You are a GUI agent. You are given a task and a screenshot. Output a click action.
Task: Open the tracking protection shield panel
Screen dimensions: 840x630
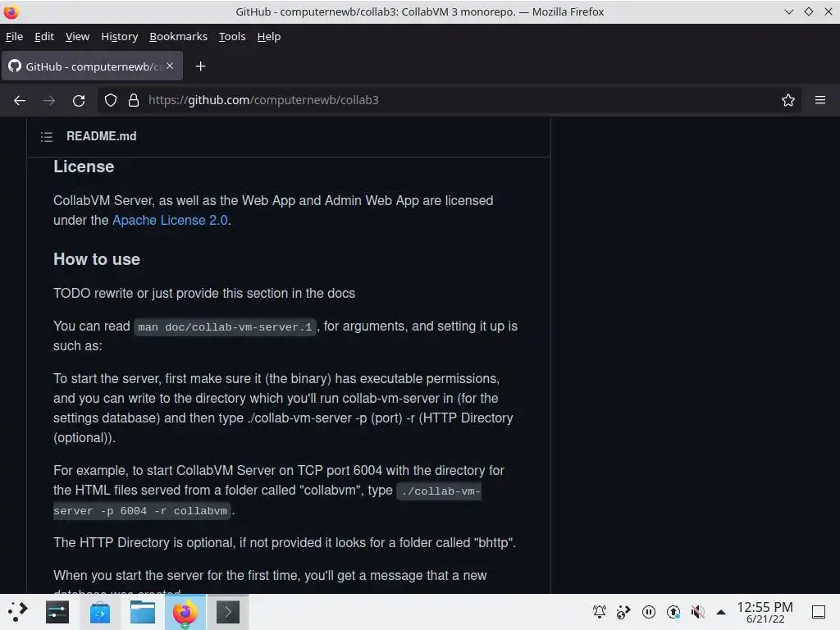tap(111, 100)
